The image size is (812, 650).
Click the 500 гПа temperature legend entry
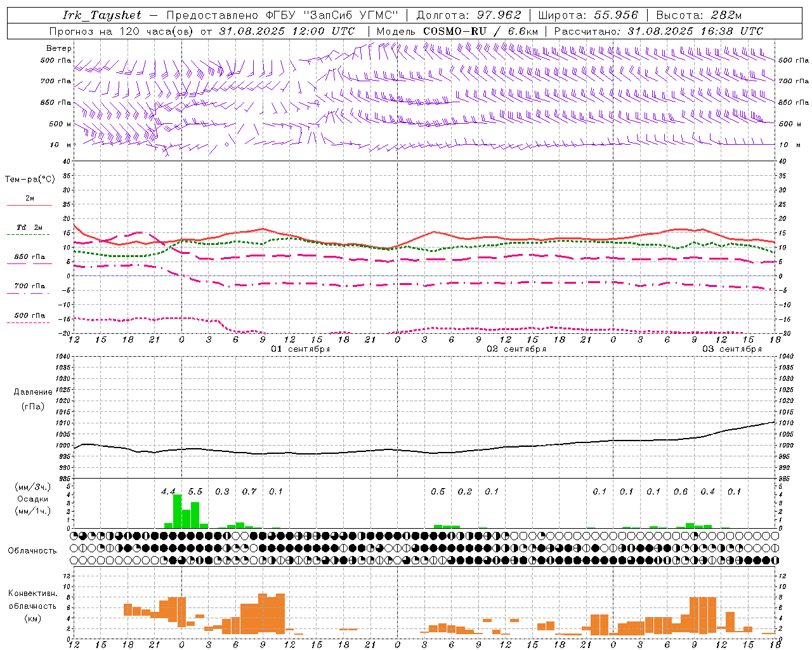click(29, 315)
